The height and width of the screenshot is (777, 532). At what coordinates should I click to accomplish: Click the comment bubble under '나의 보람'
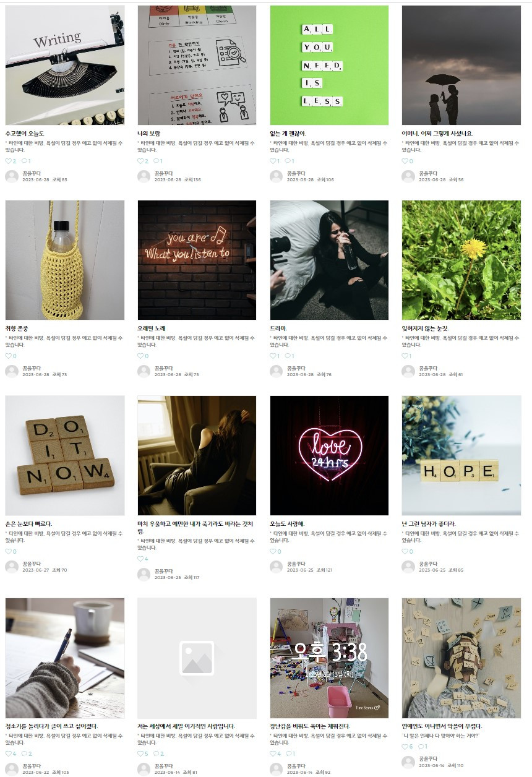(157, 161)
